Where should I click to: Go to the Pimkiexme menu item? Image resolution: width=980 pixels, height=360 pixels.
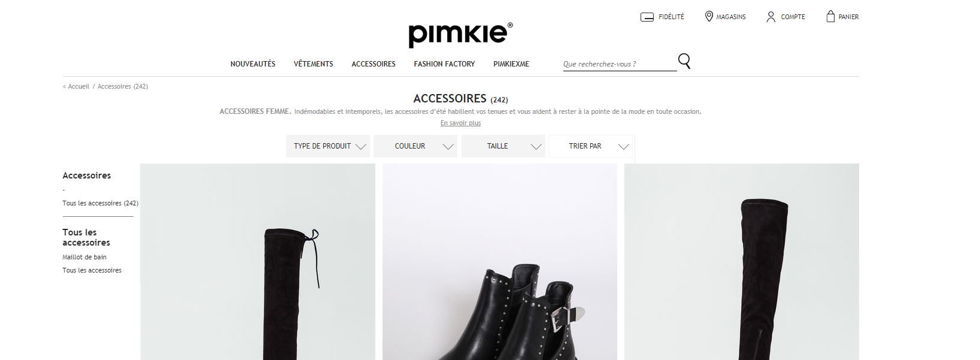(x=511, y=64)
